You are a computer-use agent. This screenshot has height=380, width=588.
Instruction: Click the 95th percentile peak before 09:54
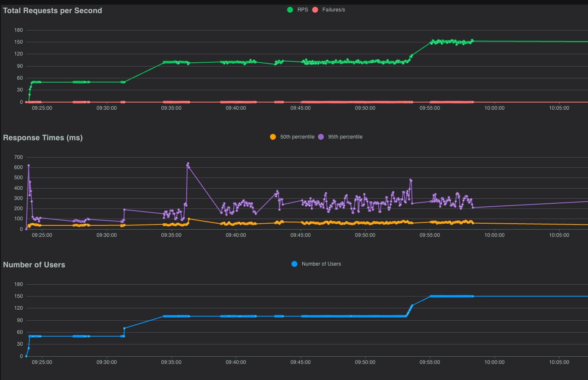click(411, 180)
